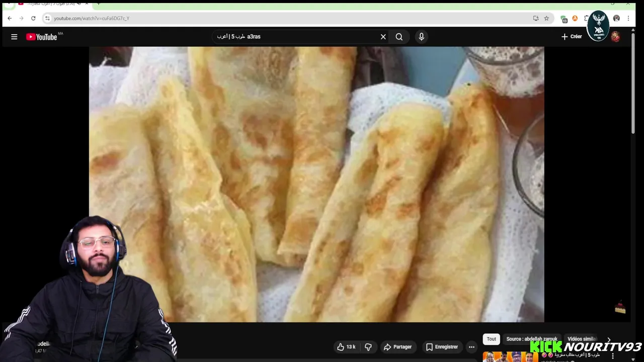Share the video via Partager
This screenshot has width=644, height=362.
pyautogui.click(x=397, y=347)
